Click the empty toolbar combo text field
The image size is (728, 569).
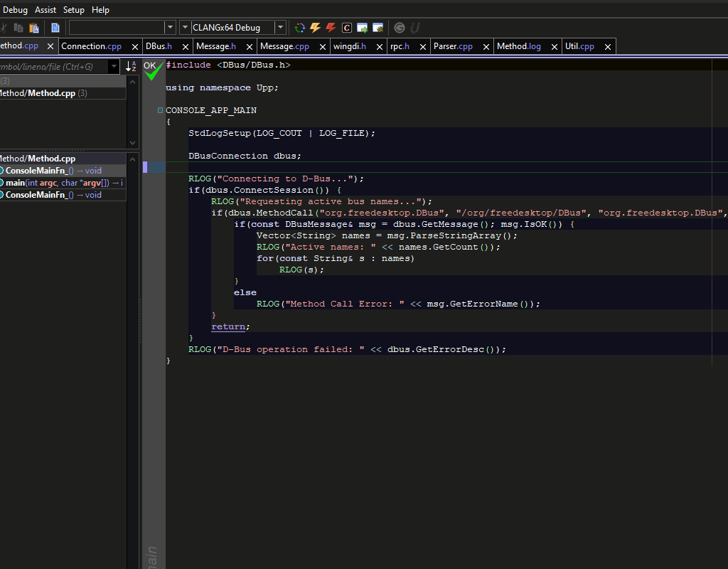click(x=117, y=28)
